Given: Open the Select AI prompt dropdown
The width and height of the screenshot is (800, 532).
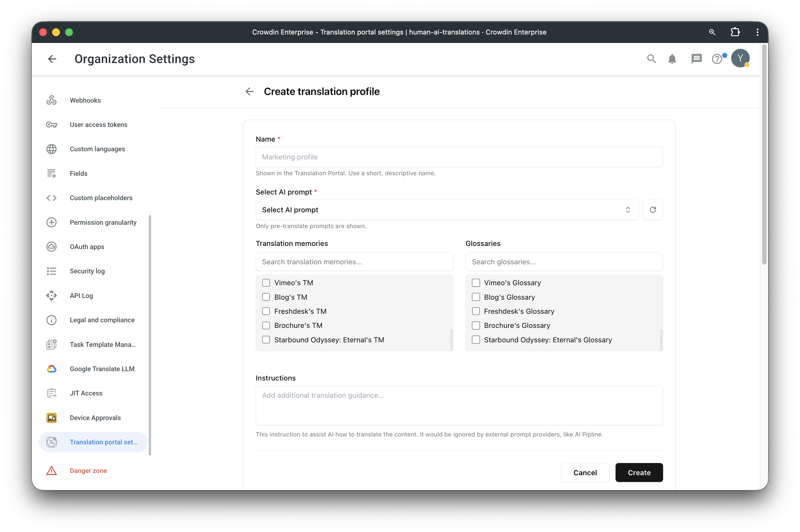Looking at the screenshot, I should 447,210.
